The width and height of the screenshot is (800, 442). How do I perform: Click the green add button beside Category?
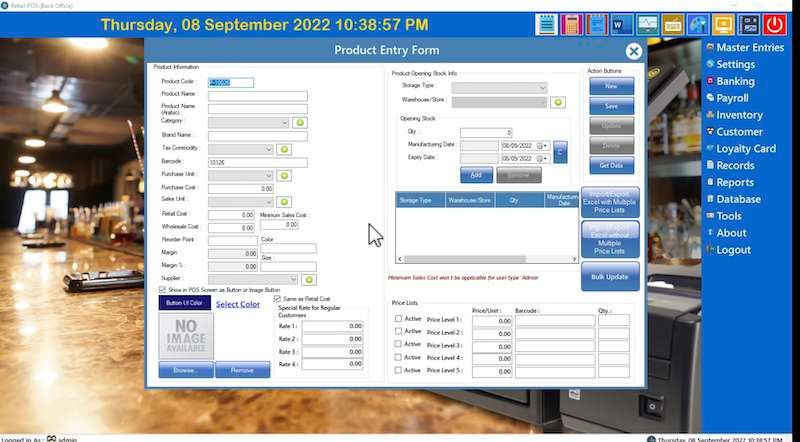[x=299, y=123]
